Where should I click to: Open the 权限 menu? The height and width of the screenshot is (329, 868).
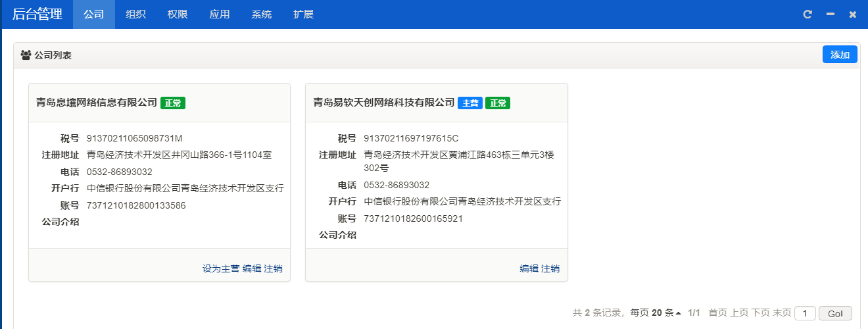[x=178, y=14]
